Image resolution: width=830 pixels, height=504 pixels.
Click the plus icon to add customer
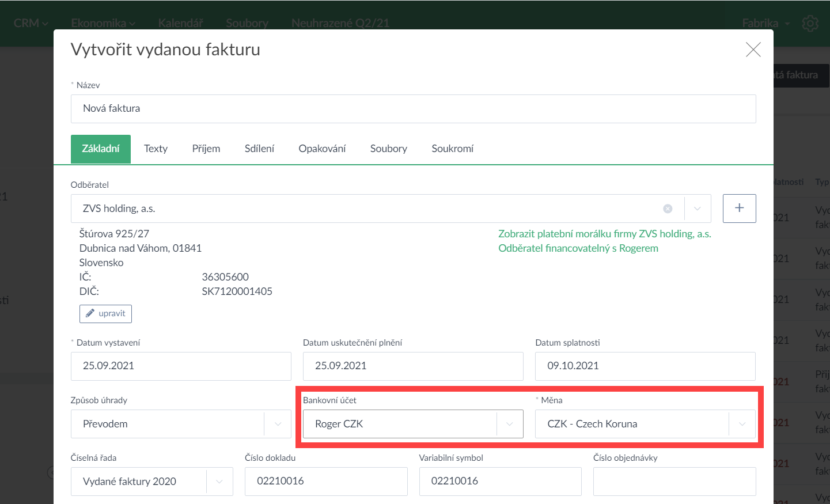click(x=739, y=208)
